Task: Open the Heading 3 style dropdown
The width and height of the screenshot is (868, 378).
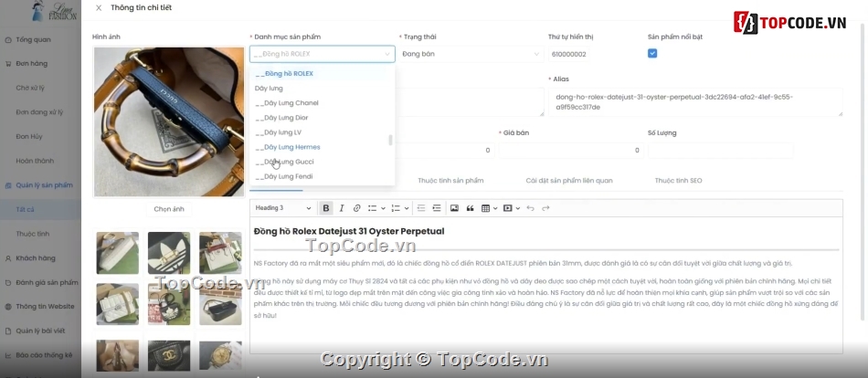Action: 283,208
